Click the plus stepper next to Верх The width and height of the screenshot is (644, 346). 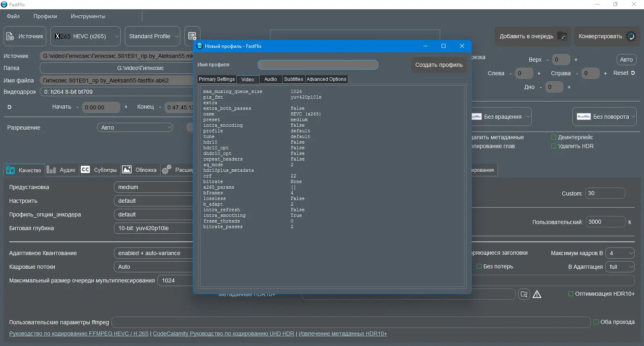click(576, 60)
